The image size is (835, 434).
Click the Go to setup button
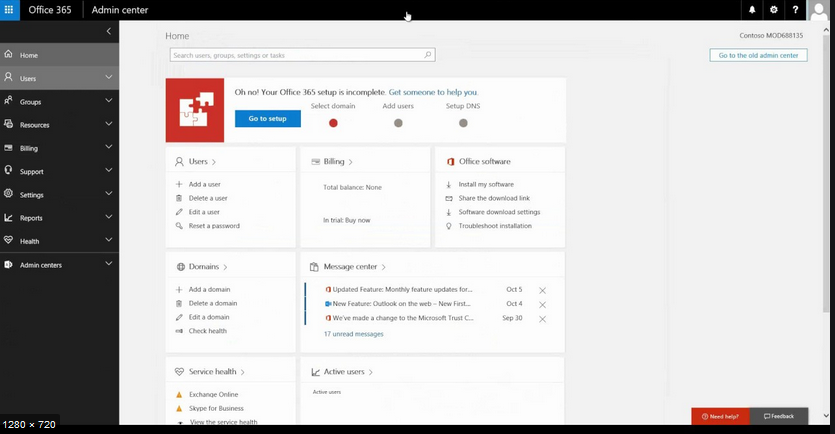click(268, 119)
